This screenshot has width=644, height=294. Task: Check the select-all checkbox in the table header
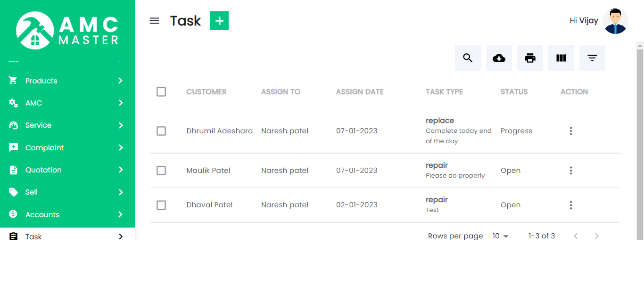pyautogui.click(x=161, y=91)
